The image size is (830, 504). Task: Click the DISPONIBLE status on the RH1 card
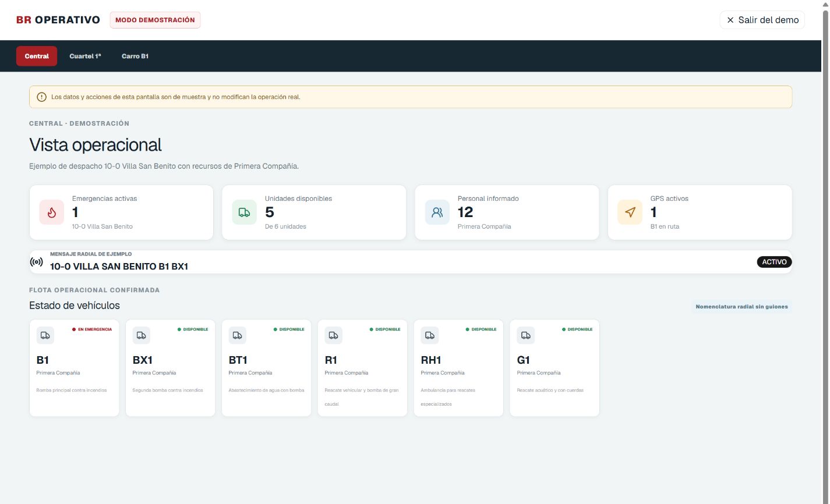[481, 329]
